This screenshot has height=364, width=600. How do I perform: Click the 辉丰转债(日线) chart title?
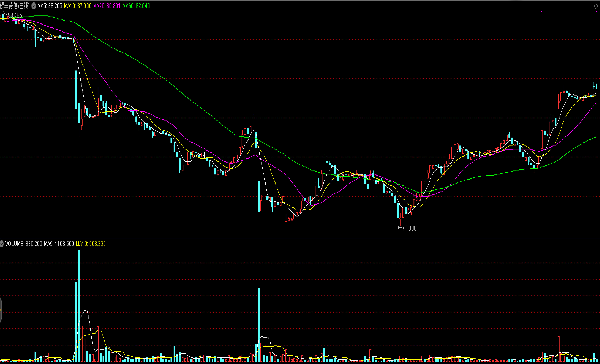(15, 6)
